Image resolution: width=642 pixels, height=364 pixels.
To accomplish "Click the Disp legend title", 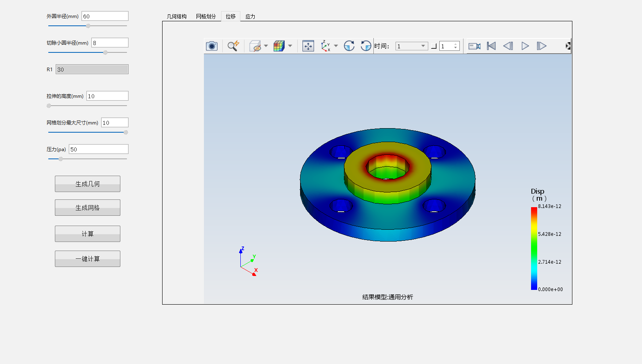I will pyautogui.click(x=538, y=194).
